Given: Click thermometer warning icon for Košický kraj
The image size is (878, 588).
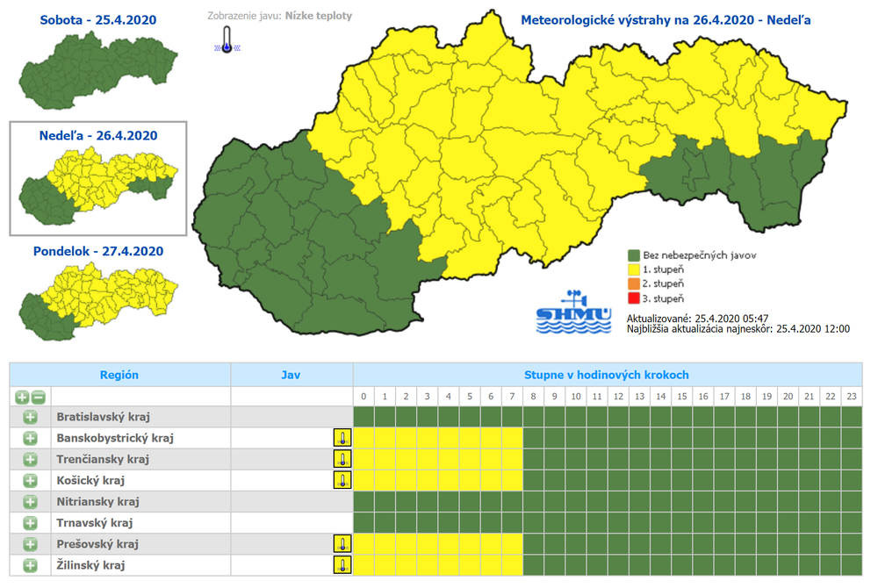Looking at the screenshot, I should click(342, 480).
